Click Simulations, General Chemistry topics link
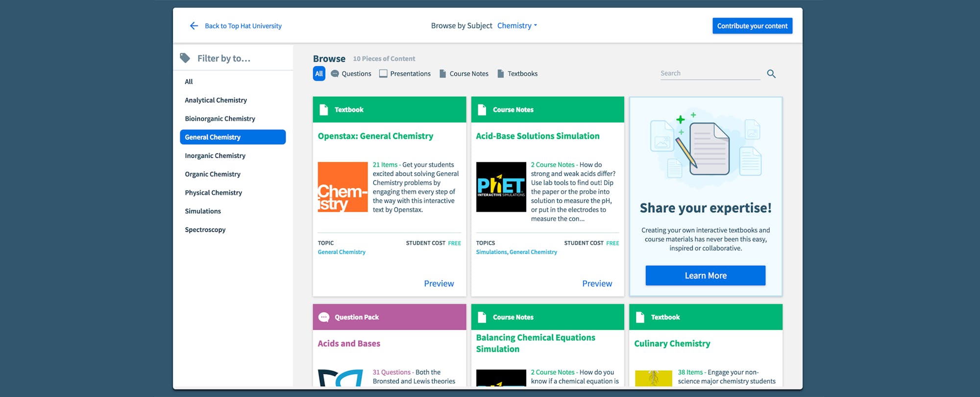Viewport: 980px width, 397px height. coord(516,252)
